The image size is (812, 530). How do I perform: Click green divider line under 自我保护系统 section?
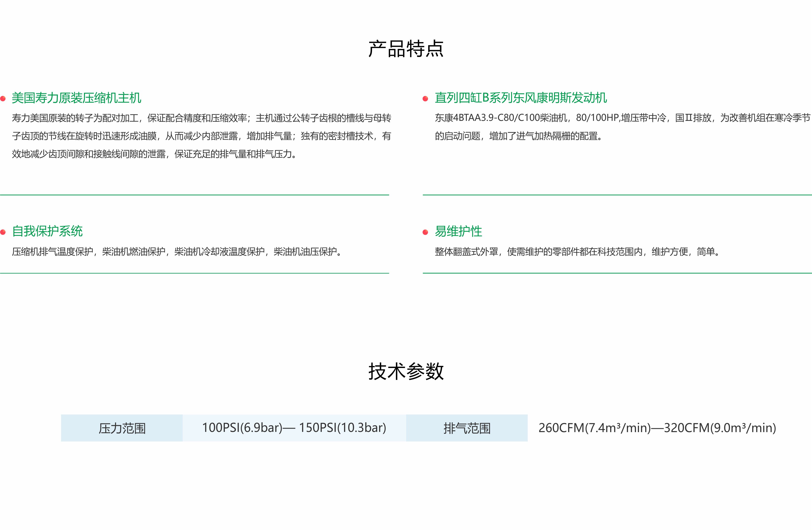[194, 273]
